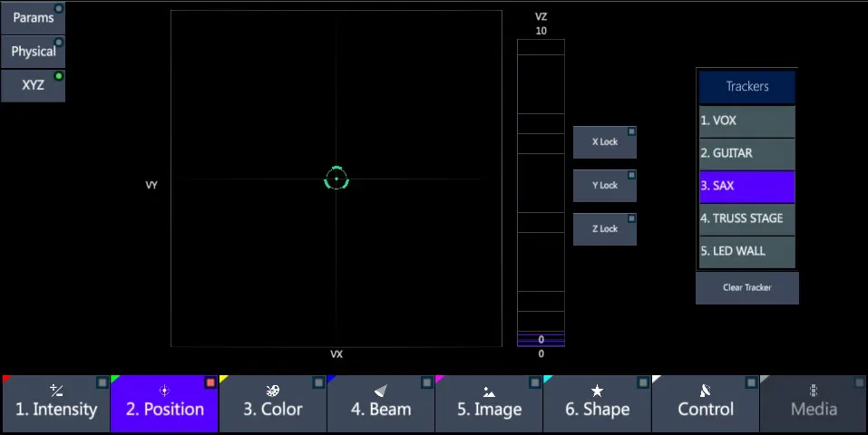Open the Control tab
868x435 pixels.
click(x=706, y=403)
